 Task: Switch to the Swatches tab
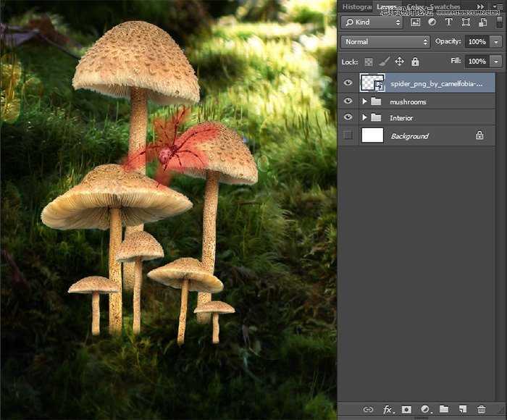(x=445, y=7)
